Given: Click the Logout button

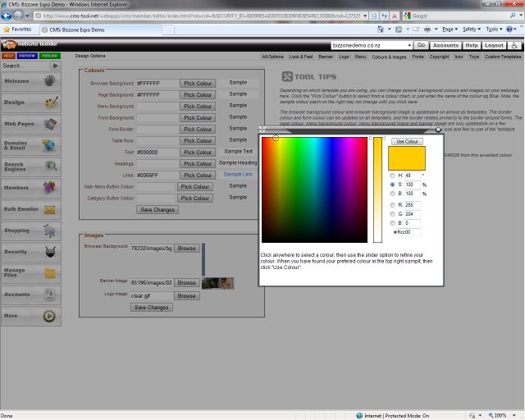Looking at the screenshot, I should (494, 45).
